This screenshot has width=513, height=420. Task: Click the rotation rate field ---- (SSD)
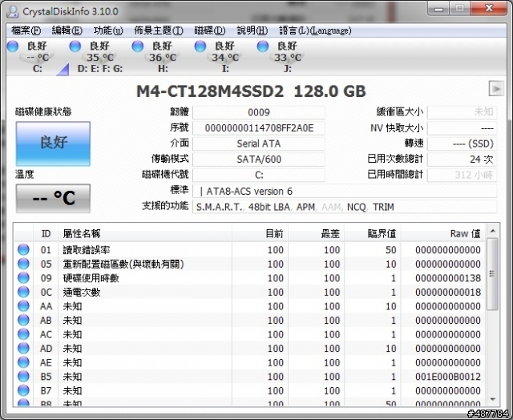coord(463,143)
